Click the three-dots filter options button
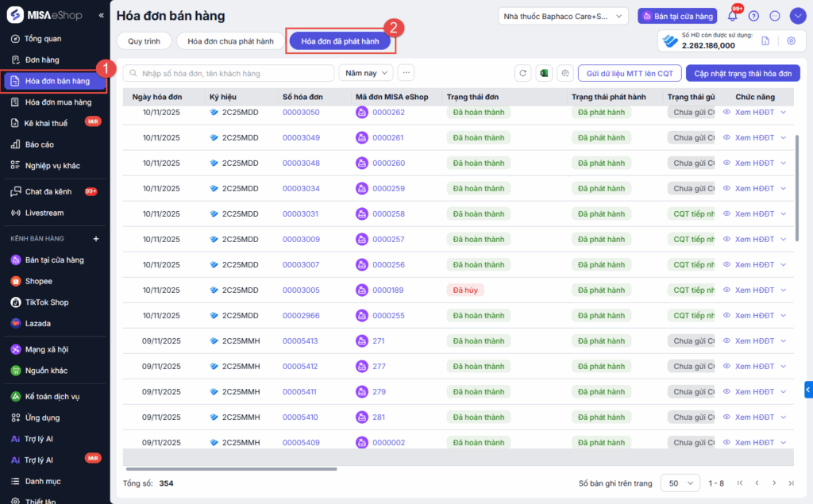Screen dimensions: 813x504 (406, 73)
